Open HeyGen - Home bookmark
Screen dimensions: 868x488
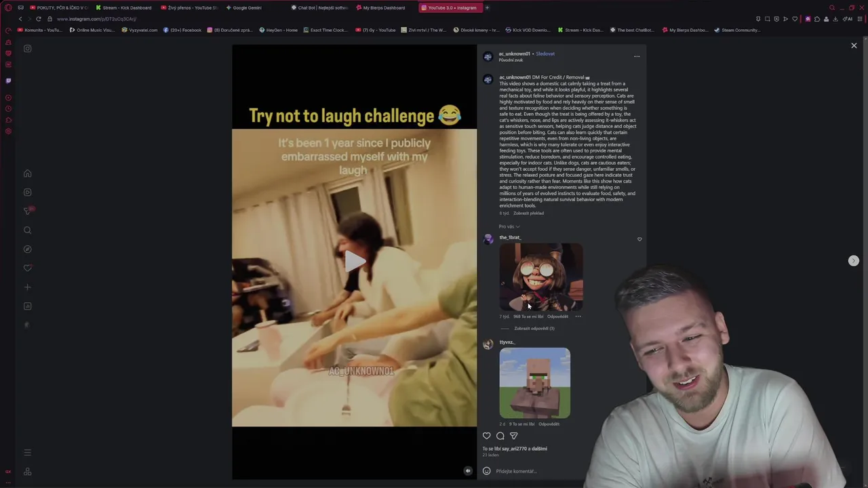coord(279,30)
